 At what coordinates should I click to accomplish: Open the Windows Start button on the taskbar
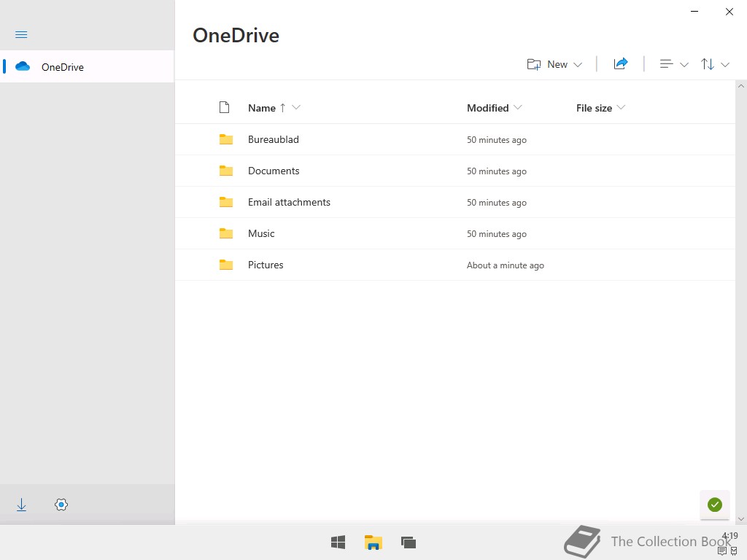point(338,542)
